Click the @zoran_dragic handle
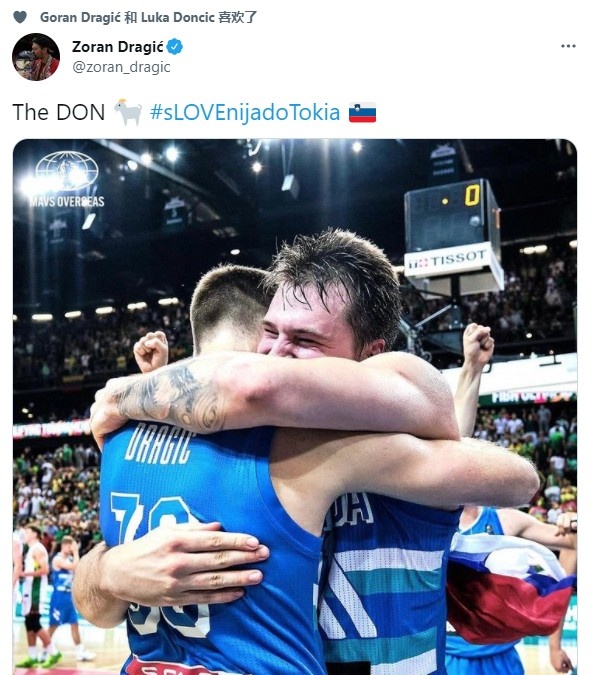593x675 pixels. pos(121,67)
